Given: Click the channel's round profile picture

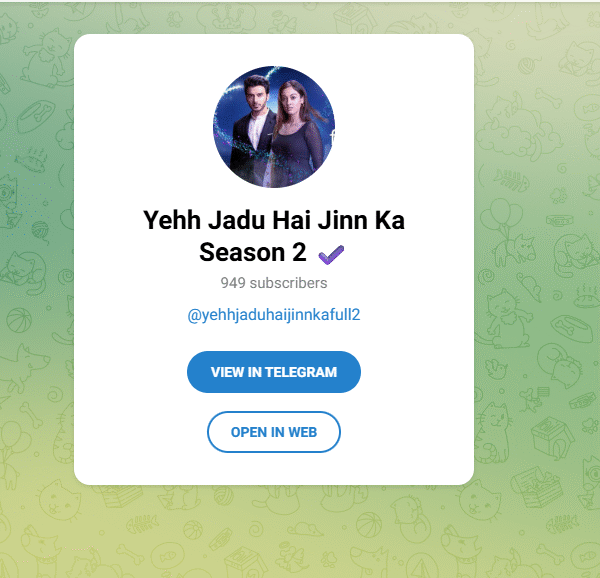Looking at the screenshot, I should pyautogui.click(x=274, y=127).
